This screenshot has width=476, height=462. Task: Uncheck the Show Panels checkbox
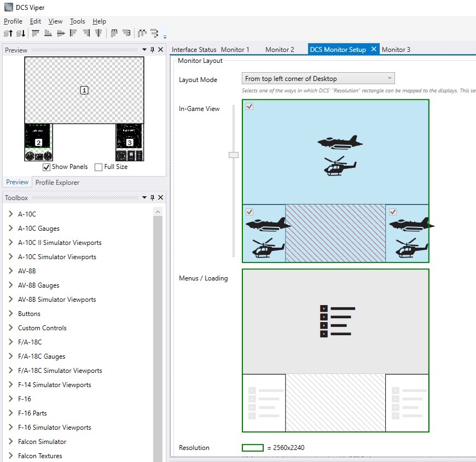(x=47, y=167)
